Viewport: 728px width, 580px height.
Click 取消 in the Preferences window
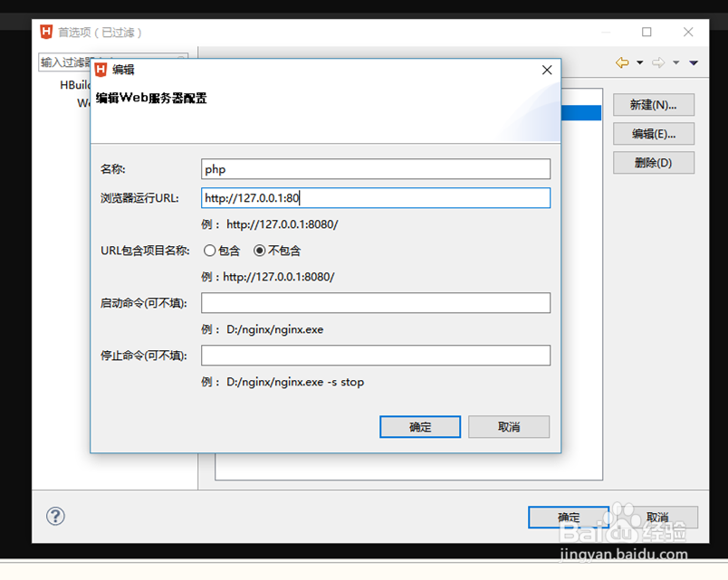(657, 517)
